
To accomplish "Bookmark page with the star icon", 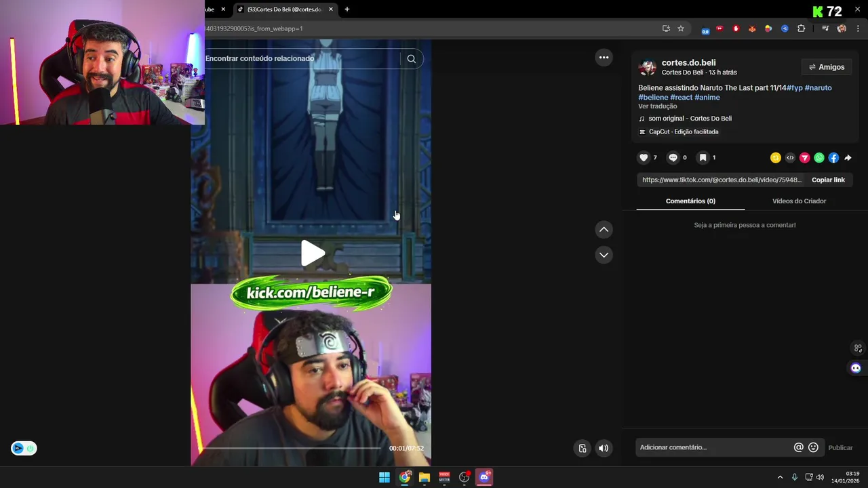I will tap(681, 28).
